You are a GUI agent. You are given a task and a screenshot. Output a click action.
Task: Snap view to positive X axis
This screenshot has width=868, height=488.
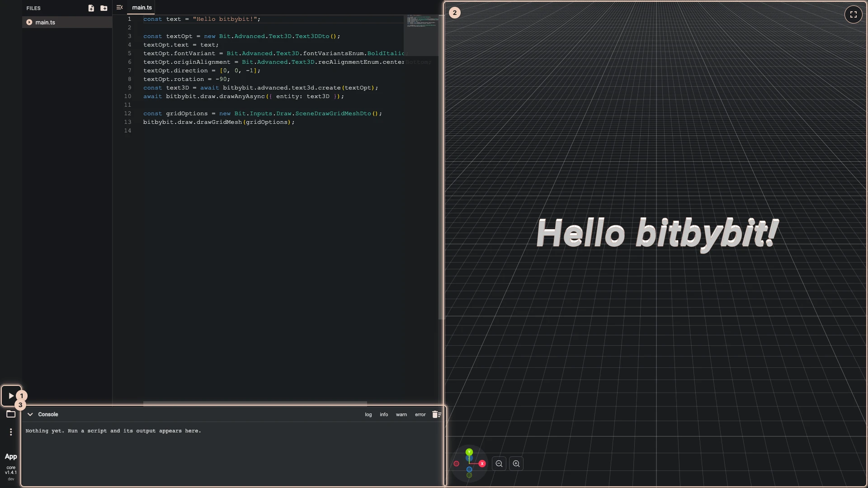(x=482, y=464)
